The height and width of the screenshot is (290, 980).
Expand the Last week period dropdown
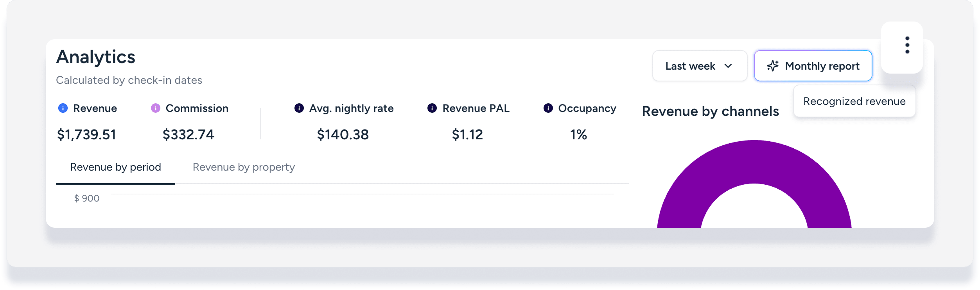point(700,66)
